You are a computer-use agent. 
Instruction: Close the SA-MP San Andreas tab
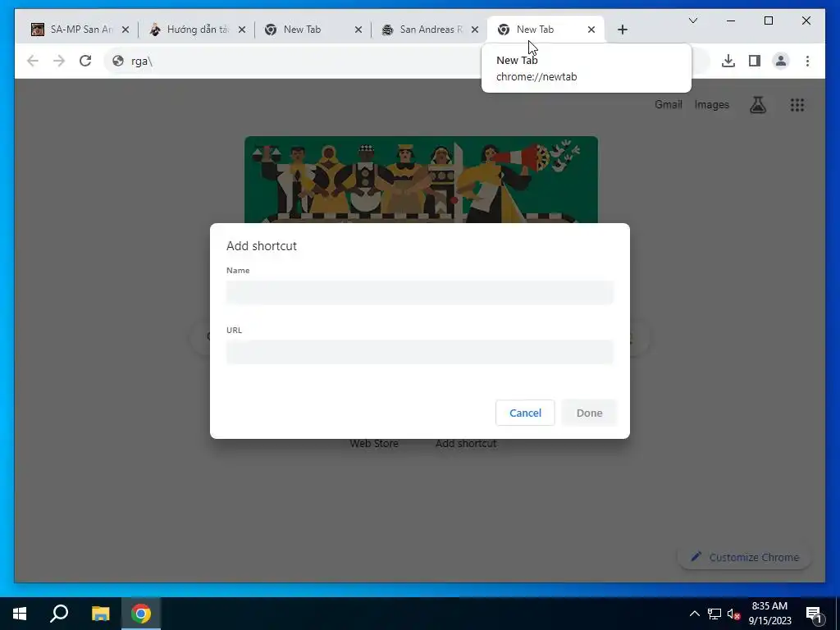(126, 30)
